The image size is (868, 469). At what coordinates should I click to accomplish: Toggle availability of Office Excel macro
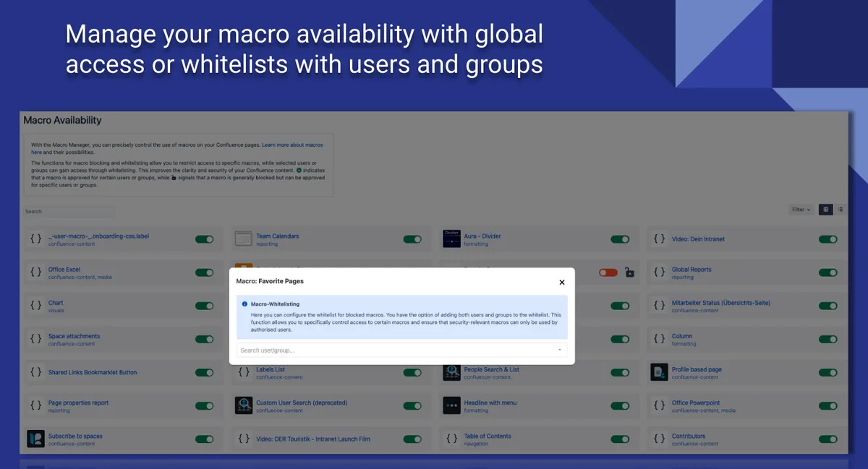click(204, 272)
